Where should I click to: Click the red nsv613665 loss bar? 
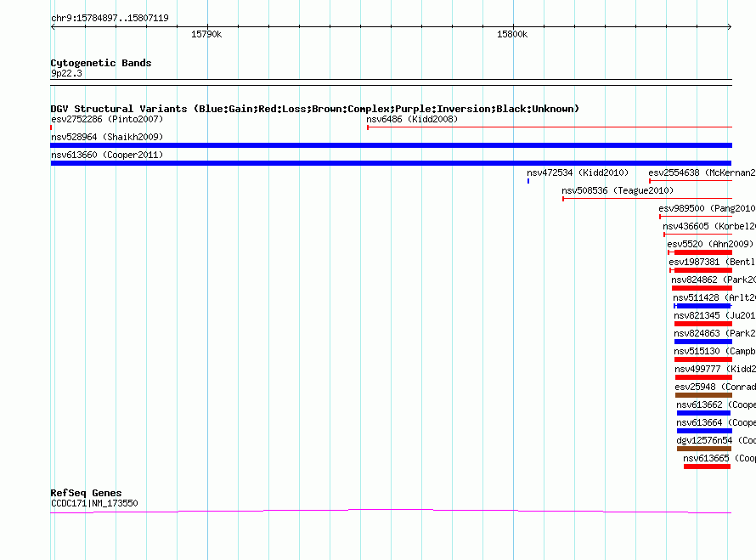(707, 467)
